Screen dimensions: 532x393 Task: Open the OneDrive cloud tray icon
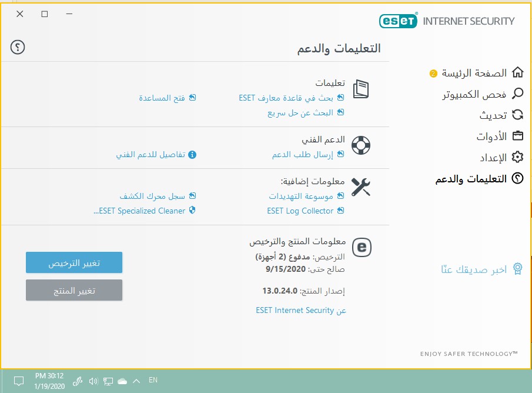pyautogui.click(x=122, y=381)
